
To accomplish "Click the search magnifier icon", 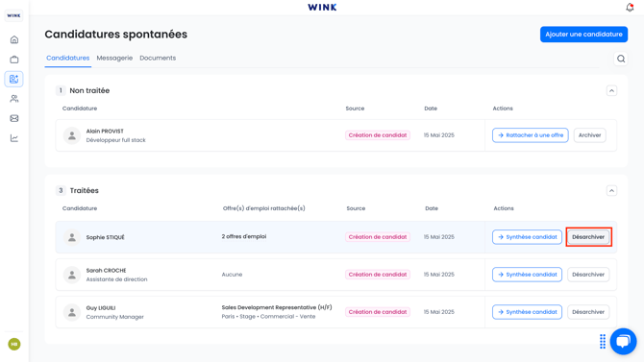I will point(621,59).
